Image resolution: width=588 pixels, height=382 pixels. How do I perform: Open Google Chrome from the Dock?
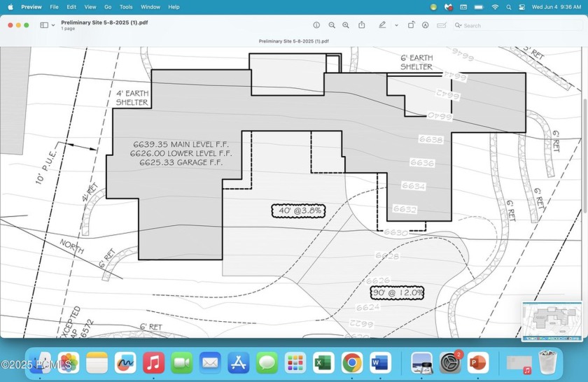(351, 362)
